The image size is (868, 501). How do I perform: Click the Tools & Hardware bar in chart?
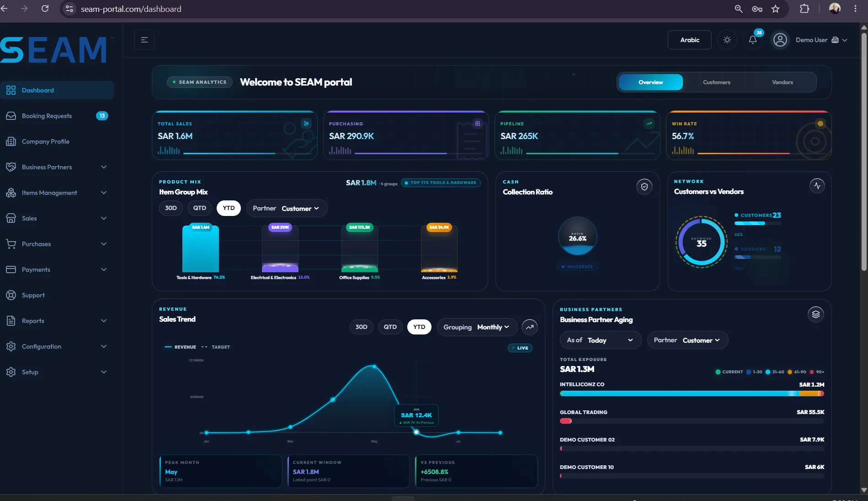(200, 249)
